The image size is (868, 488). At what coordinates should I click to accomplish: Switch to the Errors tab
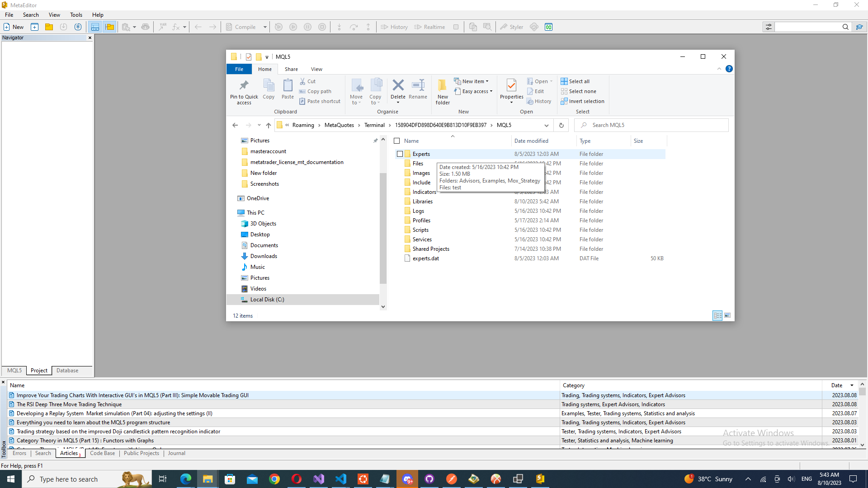point(19,454)
